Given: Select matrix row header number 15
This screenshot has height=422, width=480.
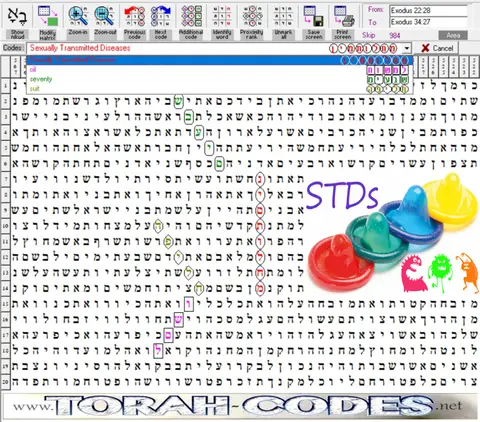Looking at the screenshot, I should [x=5, y=304].
